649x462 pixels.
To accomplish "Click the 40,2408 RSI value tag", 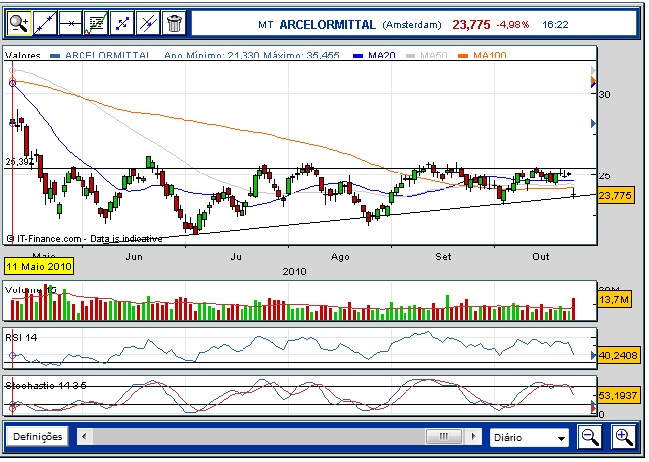I will (618, 355).
